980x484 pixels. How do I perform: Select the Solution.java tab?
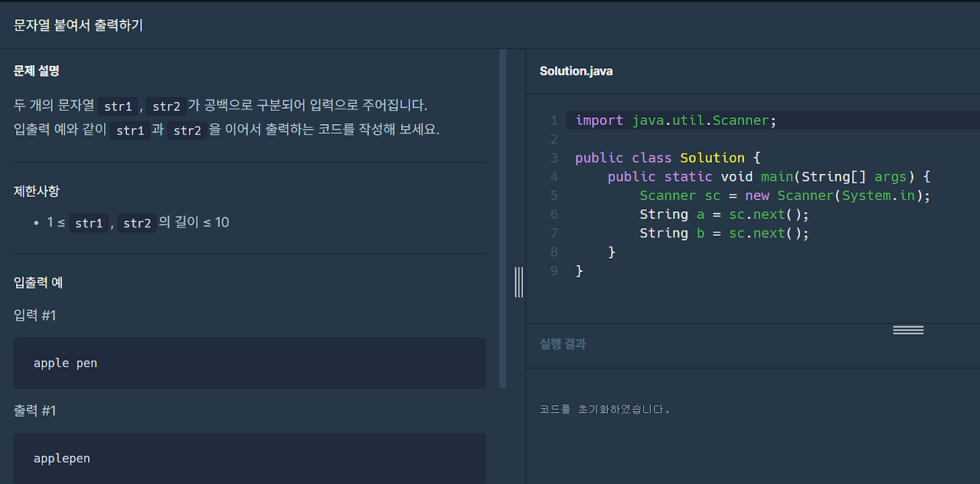coord(576,70)
